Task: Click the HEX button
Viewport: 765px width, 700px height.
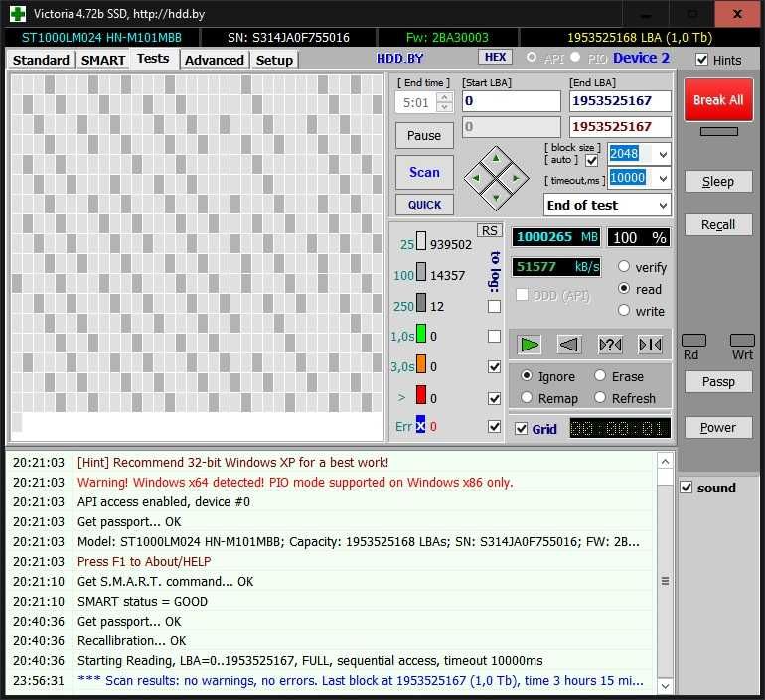Action: 495,57
